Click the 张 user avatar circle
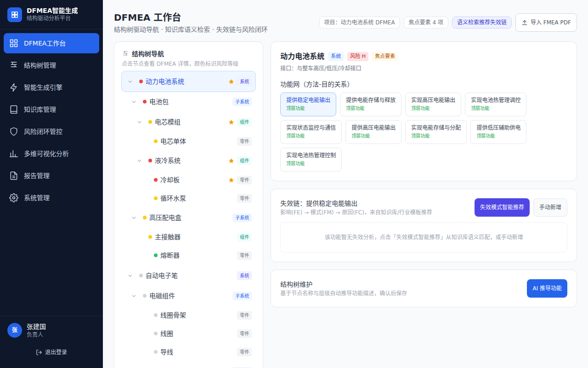The image size is (588, 368). click(15, 330)
